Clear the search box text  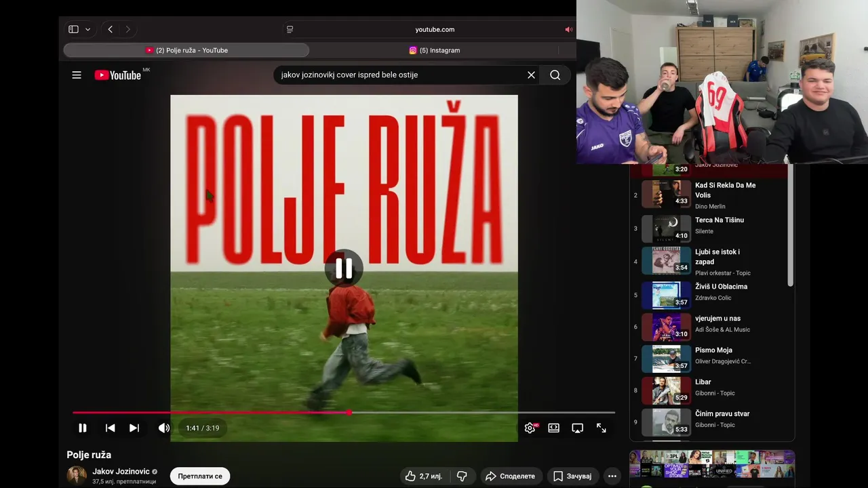coord(531,75)
